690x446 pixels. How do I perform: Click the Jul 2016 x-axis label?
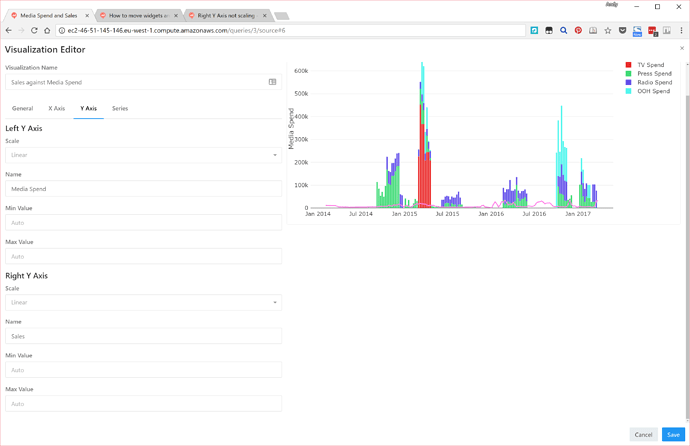pos(534,214)
